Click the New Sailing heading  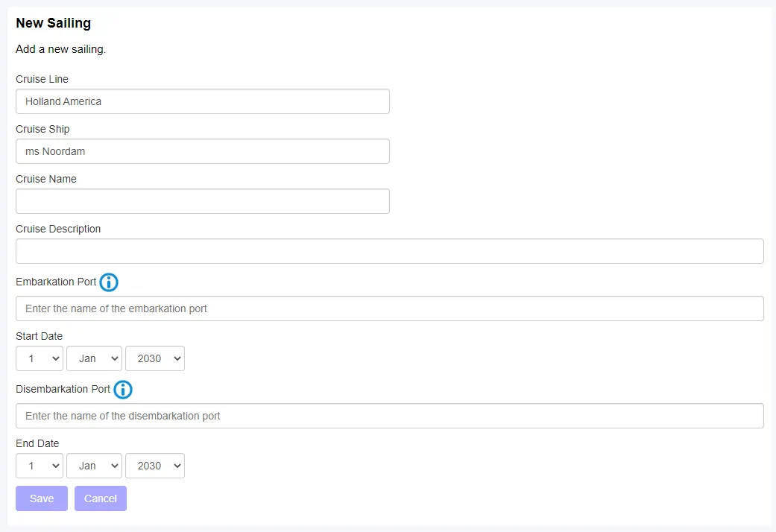54,23
